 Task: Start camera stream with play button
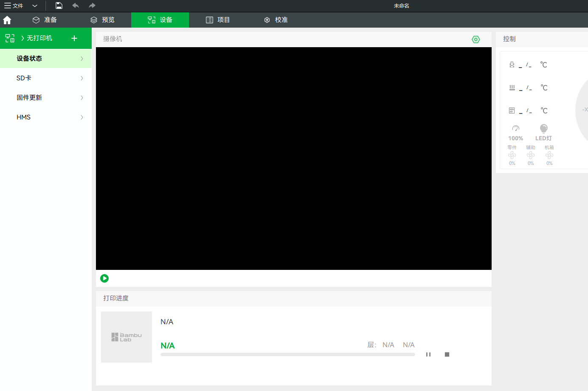pos(104,278)
